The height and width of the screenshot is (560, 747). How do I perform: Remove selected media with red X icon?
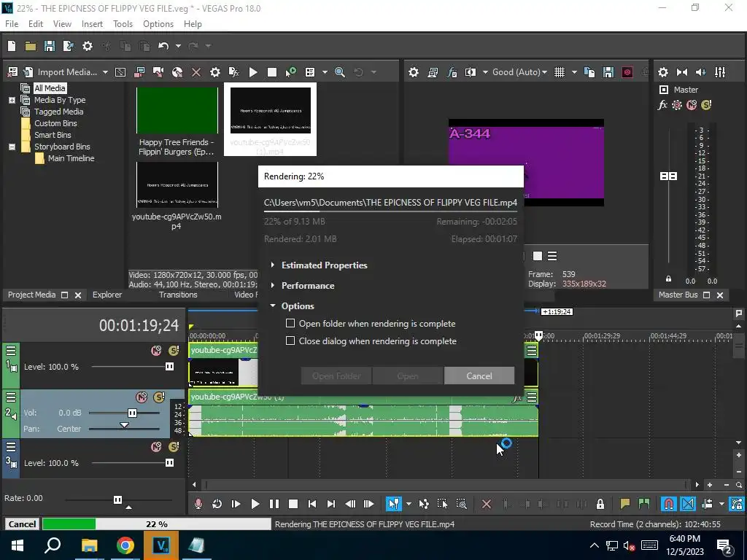[x=196, y=72]
